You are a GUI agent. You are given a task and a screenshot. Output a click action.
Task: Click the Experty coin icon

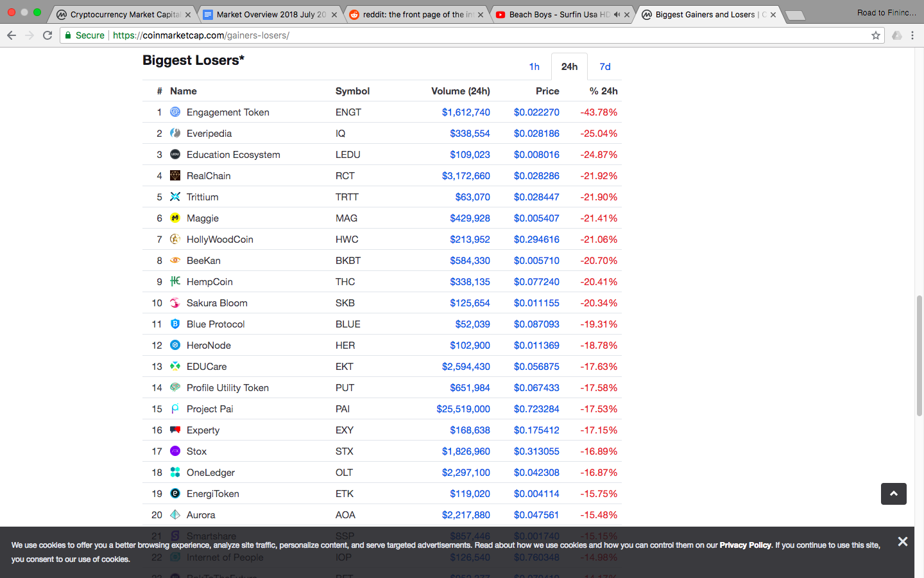tap(175, 430)
